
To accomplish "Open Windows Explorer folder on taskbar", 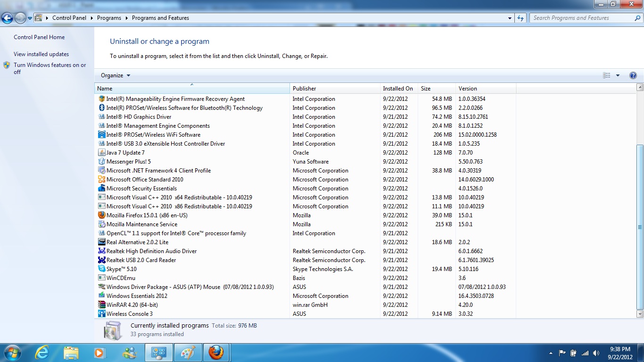I will 71,353.
